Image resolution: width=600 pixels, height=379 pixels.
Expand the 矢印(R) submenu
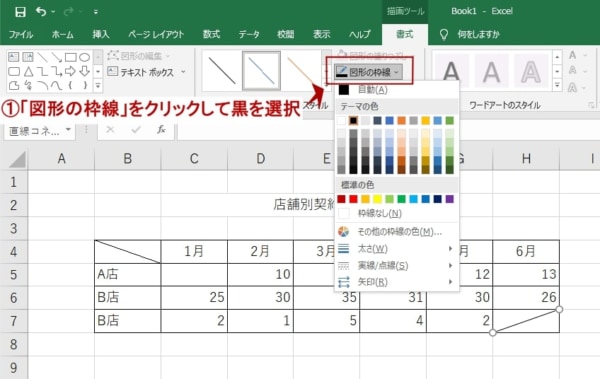click(397, 282)
